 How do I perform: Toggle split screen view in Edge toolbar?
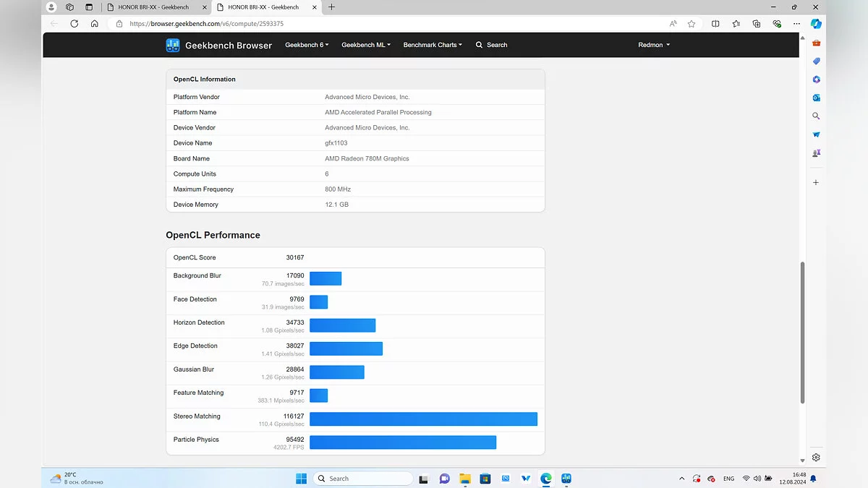715,23
